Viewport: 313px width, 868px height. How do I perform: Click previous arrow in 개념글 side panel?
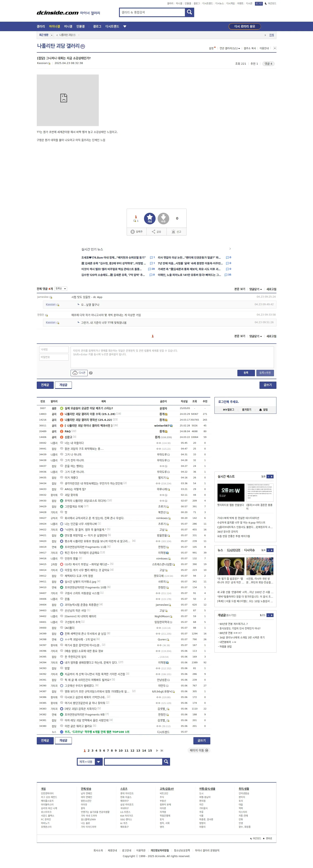pyautogui.click(x=269, y=615)
